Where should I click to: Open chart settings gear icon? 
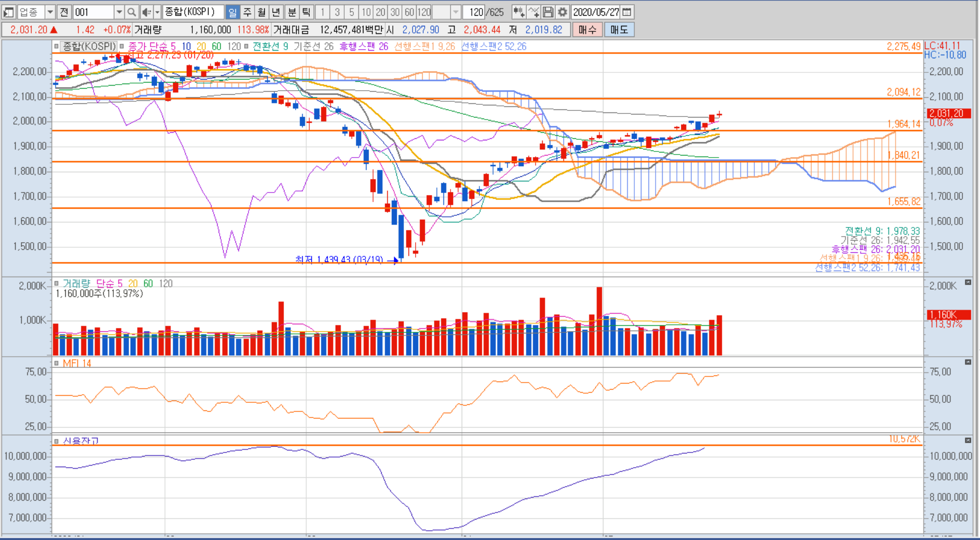pyautogui.click(x=562, y=12)
